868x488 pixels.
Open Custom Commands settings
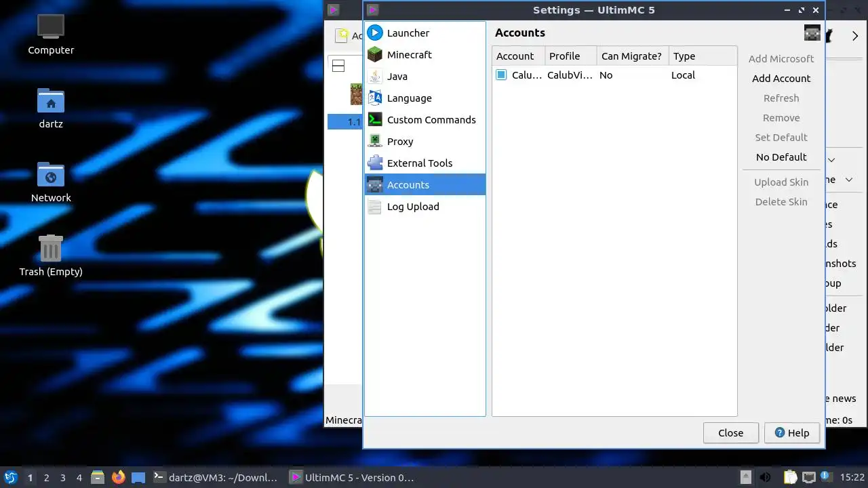pyautogui.click(x=425, y=119)
